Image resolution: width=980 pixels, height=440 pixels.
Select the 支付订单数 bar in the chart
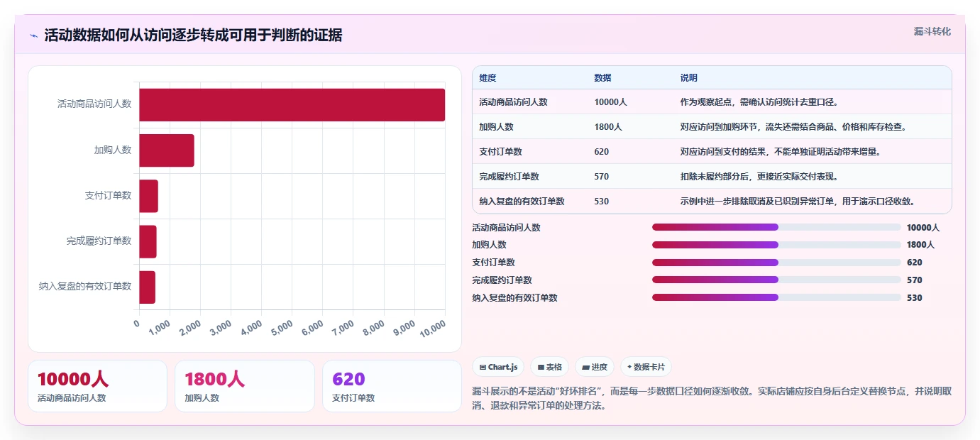[x=148, y=196]
